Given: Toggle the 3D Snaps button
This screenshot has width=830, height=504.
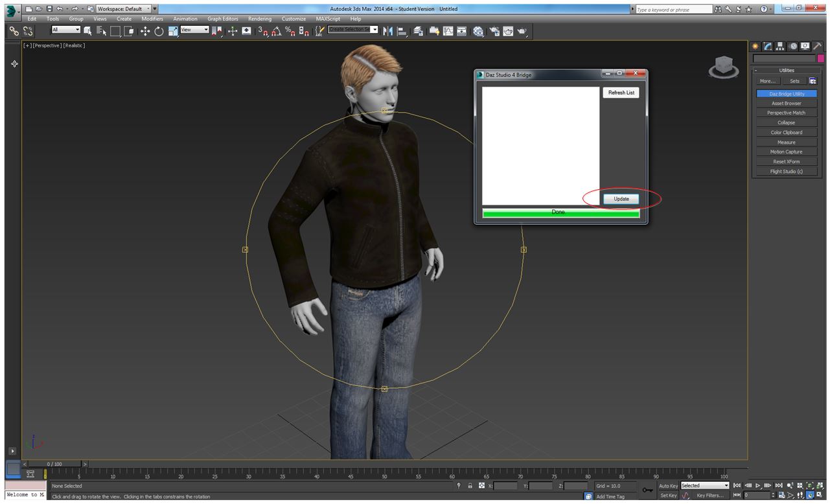Looking at the screenshot, I should (262, 30).
